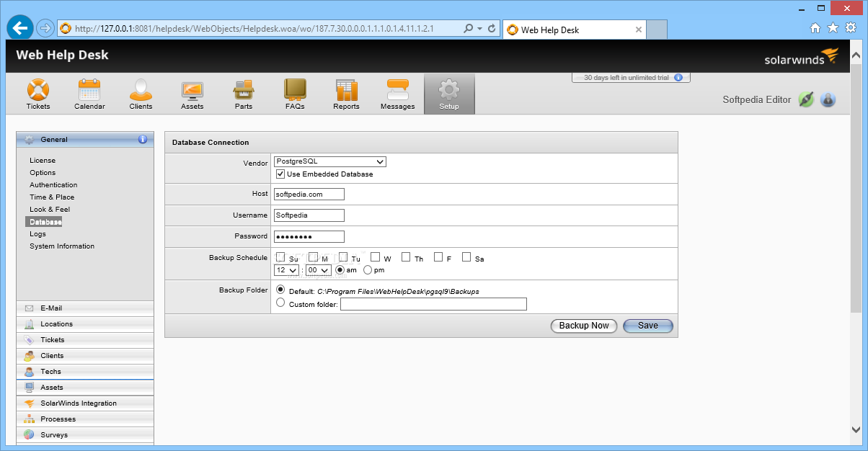Open the backup hour dropdown
Screen dimensions: 868x451
(286, 270)
